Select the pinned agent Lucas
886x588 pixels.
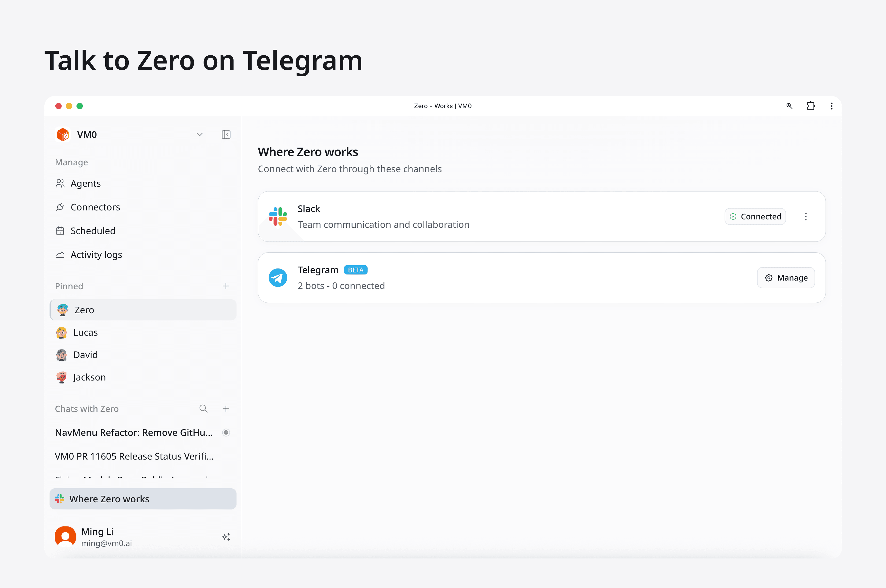click(x=85, y=333)
